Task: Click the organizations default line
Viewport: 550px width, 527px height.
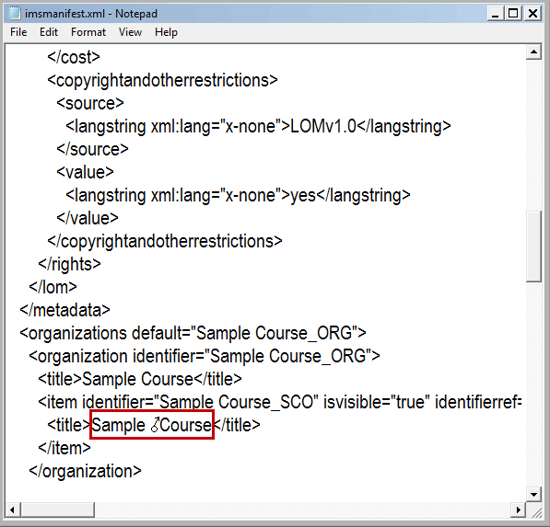Action: [193, 333]
